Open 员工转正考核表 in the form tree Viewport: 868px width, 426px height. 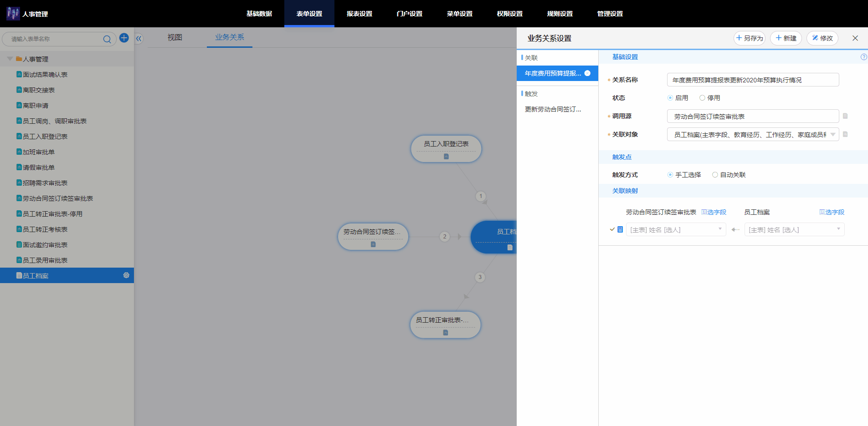(45, 229)
